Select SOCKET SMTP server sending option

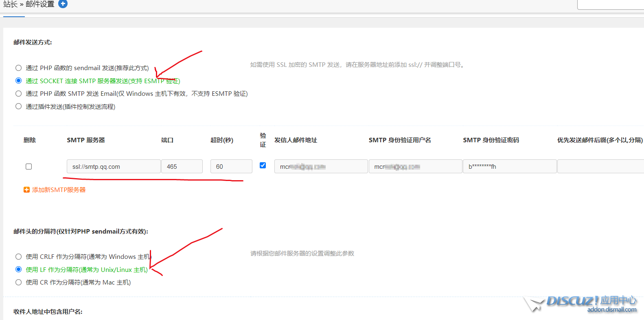(x=18, y=81)
